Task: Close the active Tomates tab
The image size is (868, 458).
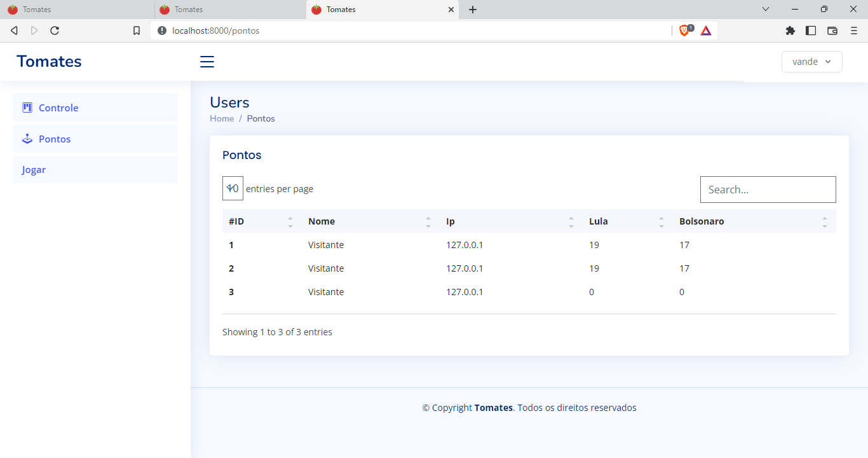Action: (451, 10)
